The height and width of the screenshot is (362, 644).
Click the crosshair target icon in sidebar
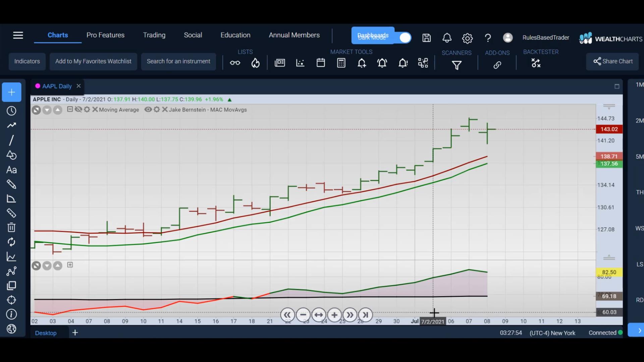point(11,300)
